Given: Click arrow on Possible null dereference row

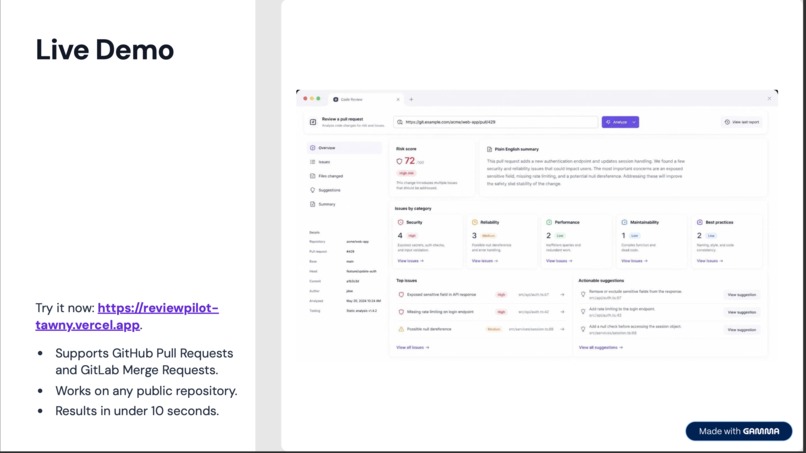Looking at the screenshot, I should (562, 329).
